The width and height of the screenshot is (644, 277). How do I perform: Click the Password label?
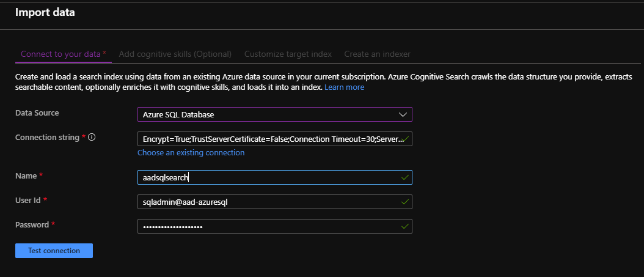(32, 225)
